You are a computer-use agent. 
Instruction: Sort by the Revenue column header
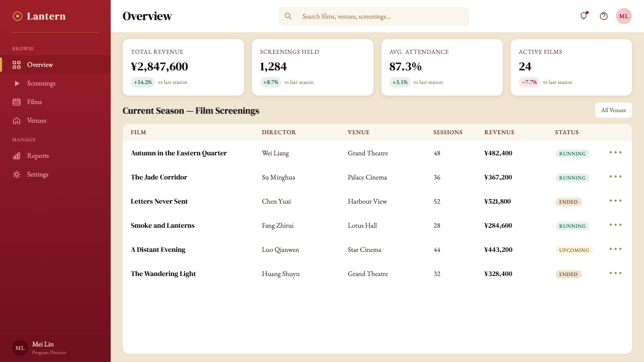pos(500,132)
